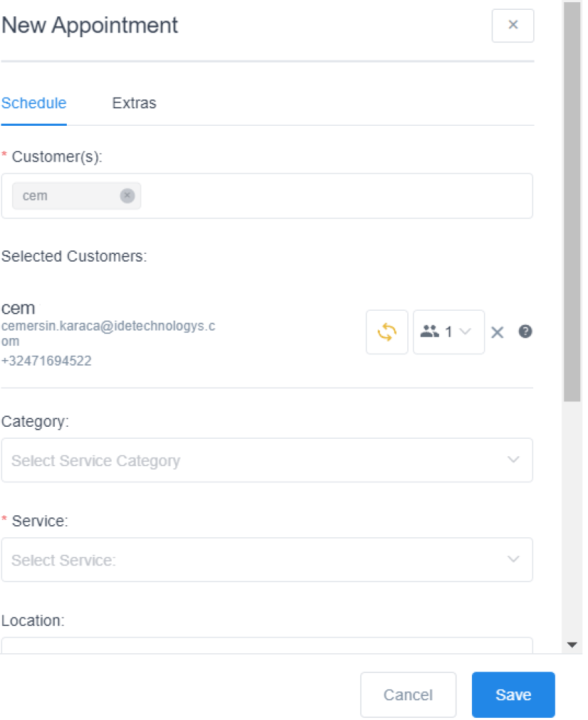This screenshot has width=588, height=720.
Task: Switch to the Schedule tab
Action: coord(34,103)
